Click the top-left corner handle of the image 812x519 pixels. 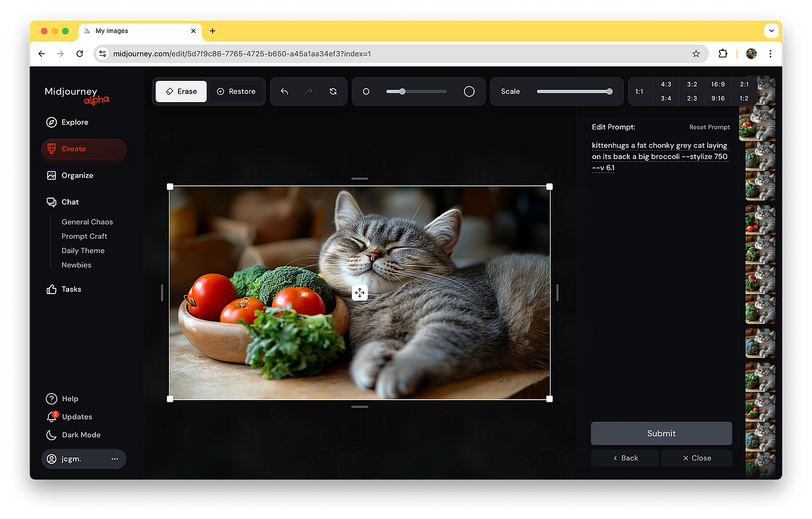170,187
